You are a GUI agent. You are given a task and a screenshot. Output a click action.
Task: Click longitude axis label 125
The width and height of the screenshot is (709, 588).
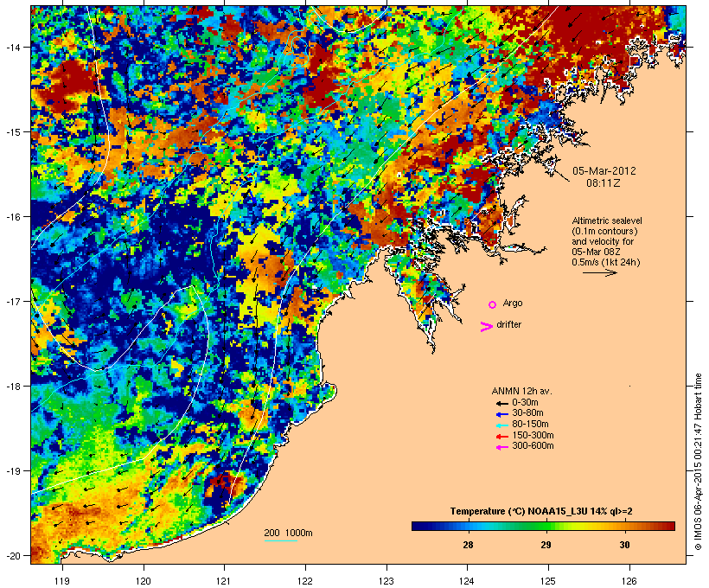coord(548,581)
